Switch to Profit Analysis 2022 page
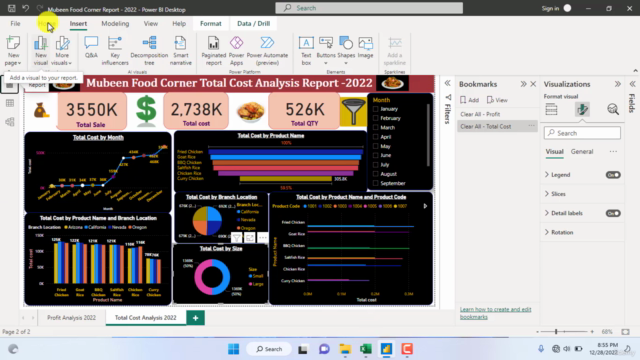Screen dimensions: 640x360 tap(71, 318)
